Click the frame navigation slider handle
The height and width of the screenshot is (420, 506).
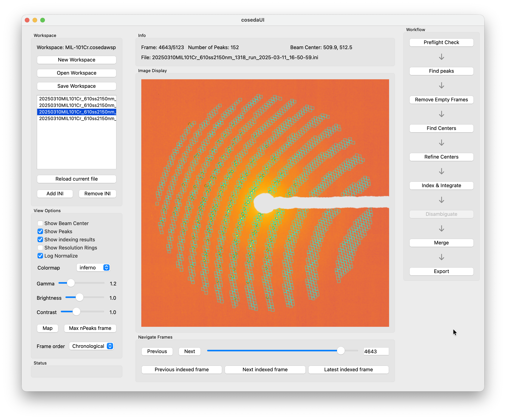point(341,351)
